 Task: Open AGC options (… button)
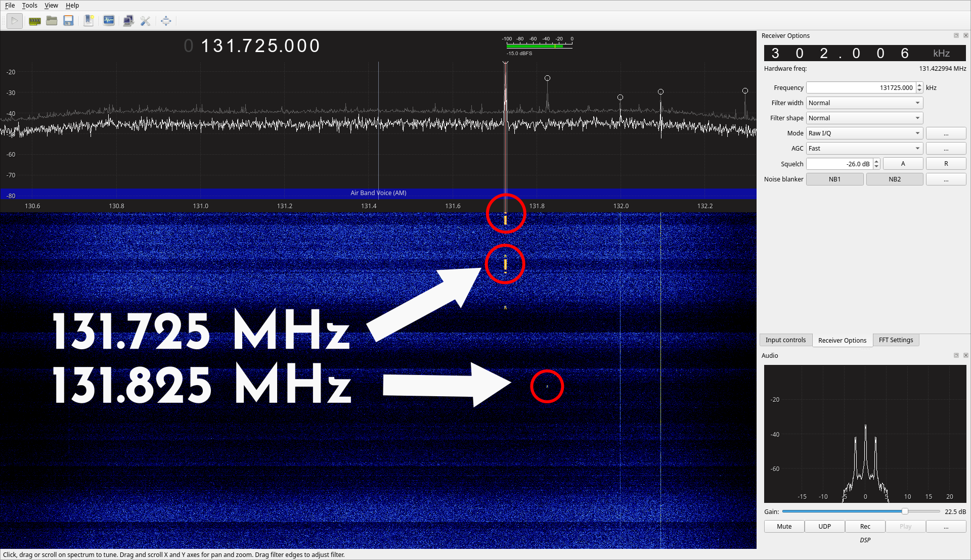pos(946,149)
